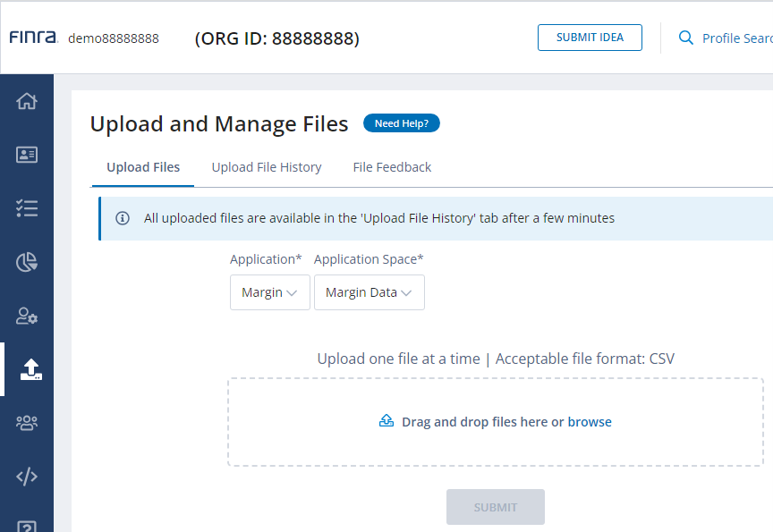Switch to the Upload File History tab

tap(266, 167)
